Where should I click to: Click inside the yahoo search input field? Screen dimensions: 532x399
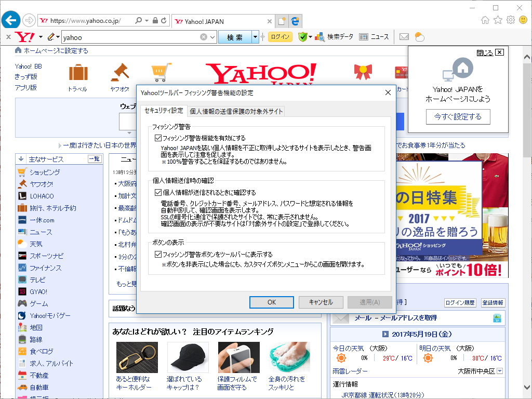click(x=130, y=37)
